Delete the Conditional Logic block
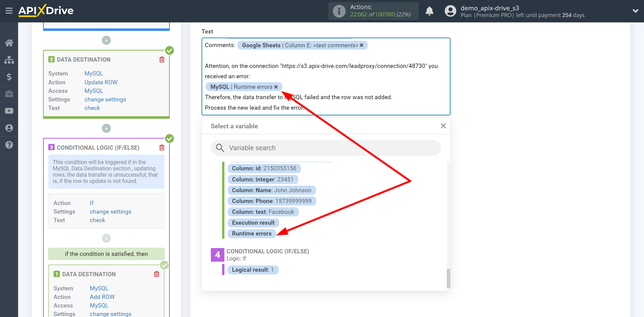644x317 pixels. [162, 148]
